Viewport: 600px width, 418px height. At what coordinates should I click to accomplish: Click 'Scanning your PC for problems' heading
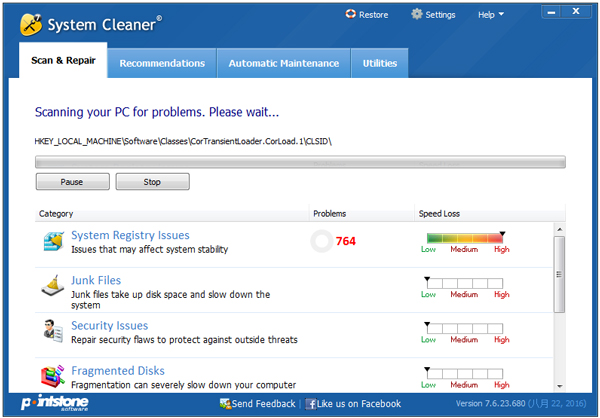[x=157, y=112]
